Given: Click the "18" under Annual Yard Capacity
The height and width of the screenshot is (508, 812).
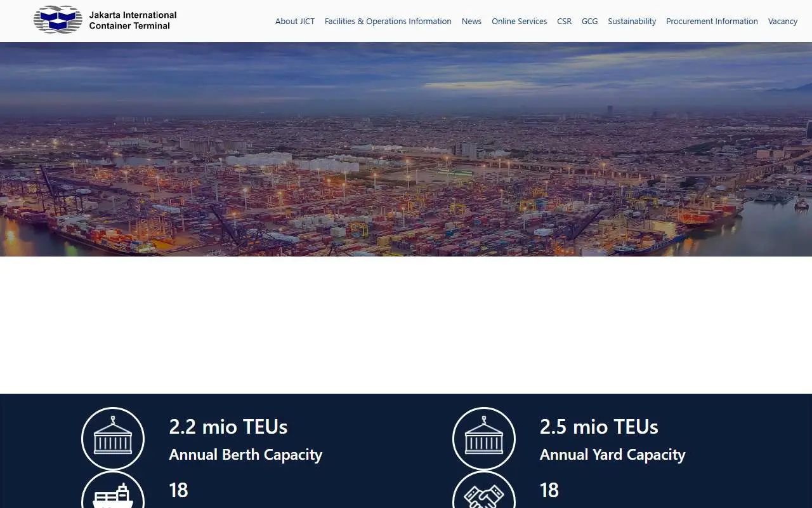Looking at the screenshot, I should point(549,490).
